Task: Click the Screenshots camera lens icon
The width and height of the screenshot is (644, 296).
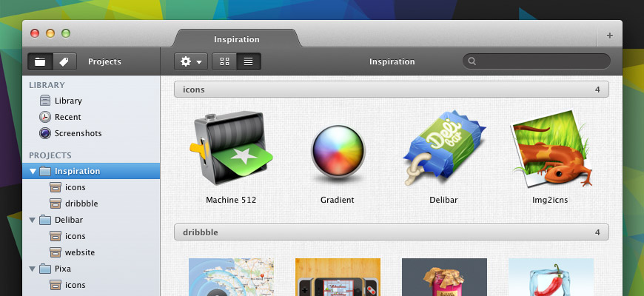Action: click(x=45, y=133)
